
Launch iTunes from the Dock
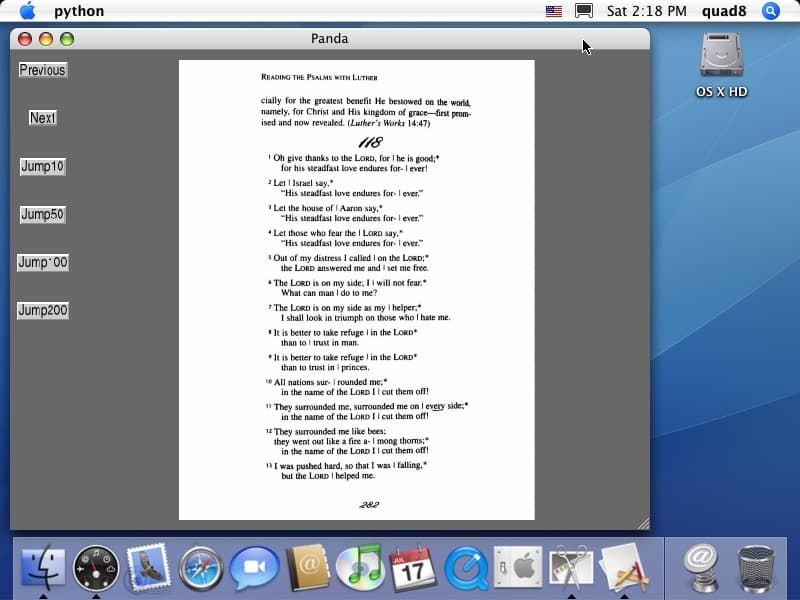[x=360, y=566]
